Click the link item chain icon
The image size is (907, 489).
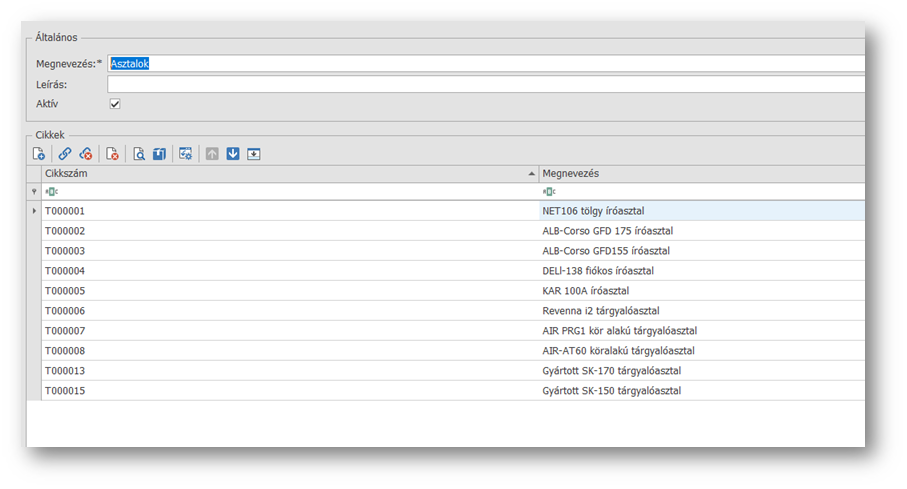pos(65,154)
